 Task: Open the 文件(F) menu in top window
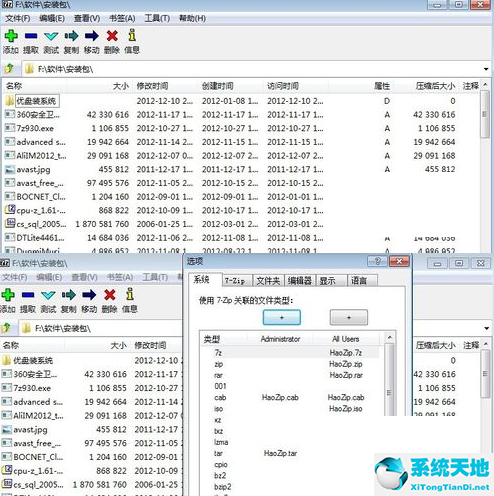17,18
